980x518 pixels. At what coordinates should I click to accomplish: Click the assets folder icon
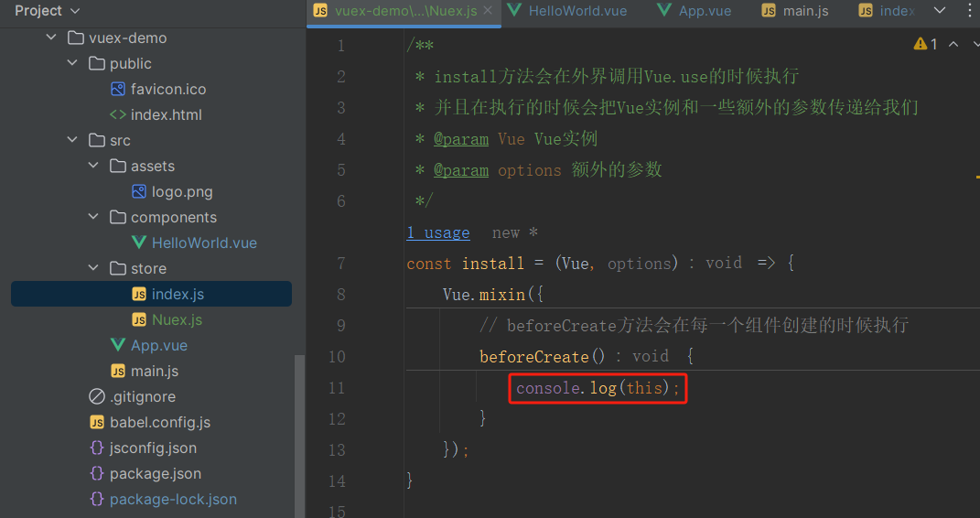117,167
